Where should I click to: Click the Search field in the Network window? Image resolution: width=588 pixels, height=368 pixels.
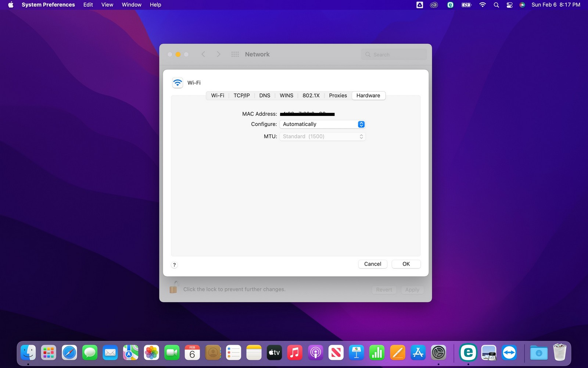pos(394,54)
